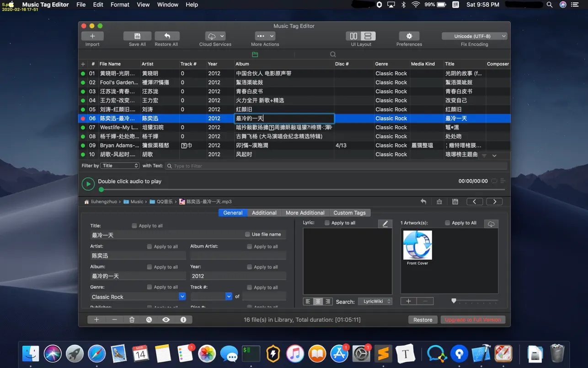Open Preferences via the gear icon
The height and width of the screenshot is (368, 588).
tap(409, 36)
